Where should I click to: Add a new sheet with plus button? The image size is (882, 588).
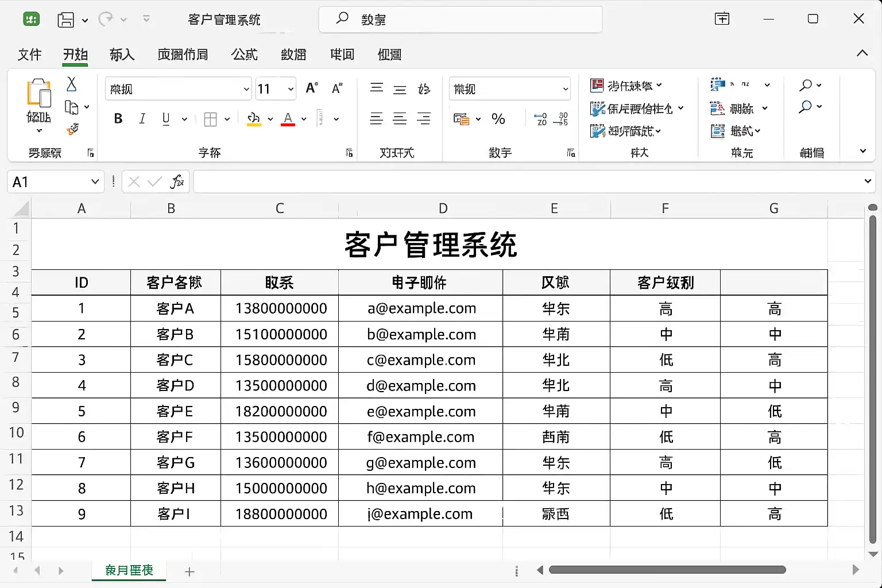(189, 571)
